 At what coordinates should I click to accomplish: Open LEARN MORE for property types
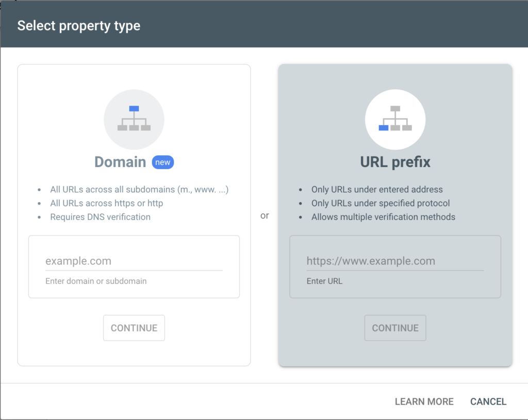[424, 401]
